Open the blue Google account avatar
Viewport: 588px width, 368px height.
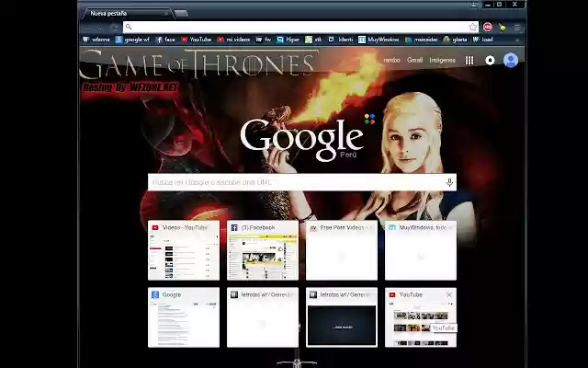click(511, 60)
